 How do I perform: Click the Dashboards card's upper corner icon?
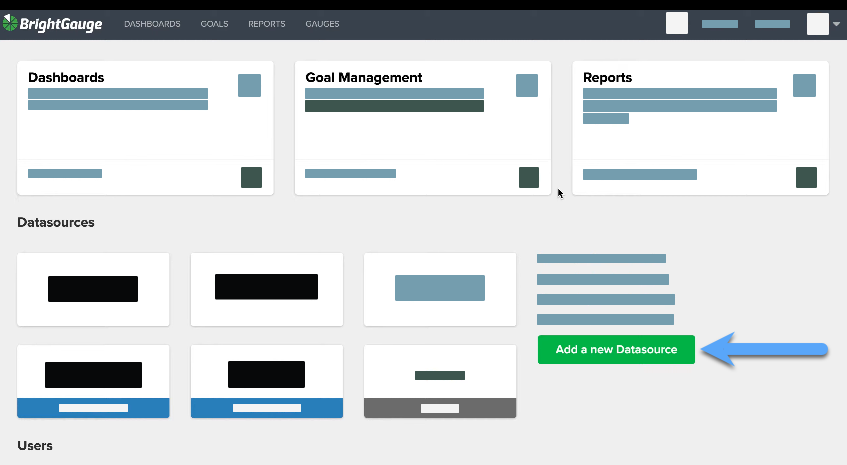[249, 85]
